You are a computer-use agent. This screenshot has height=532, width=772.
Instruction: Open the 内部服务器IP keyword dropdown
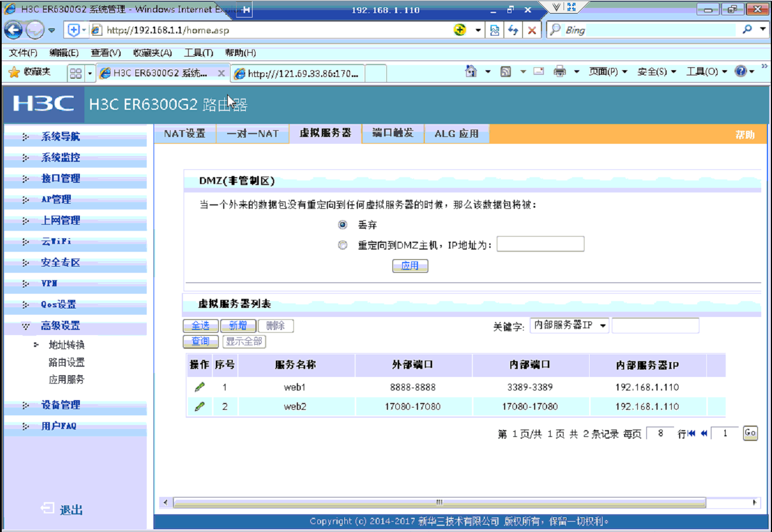pyautogui.click(x=569, y=325)
